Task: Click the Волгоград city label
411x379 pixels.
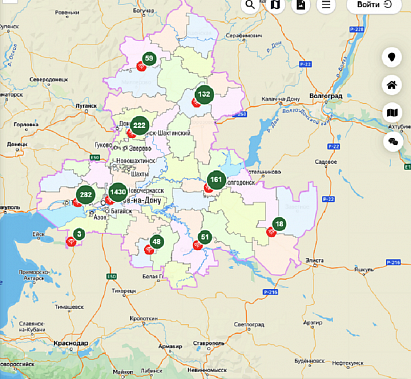Action: coord(326,96)
